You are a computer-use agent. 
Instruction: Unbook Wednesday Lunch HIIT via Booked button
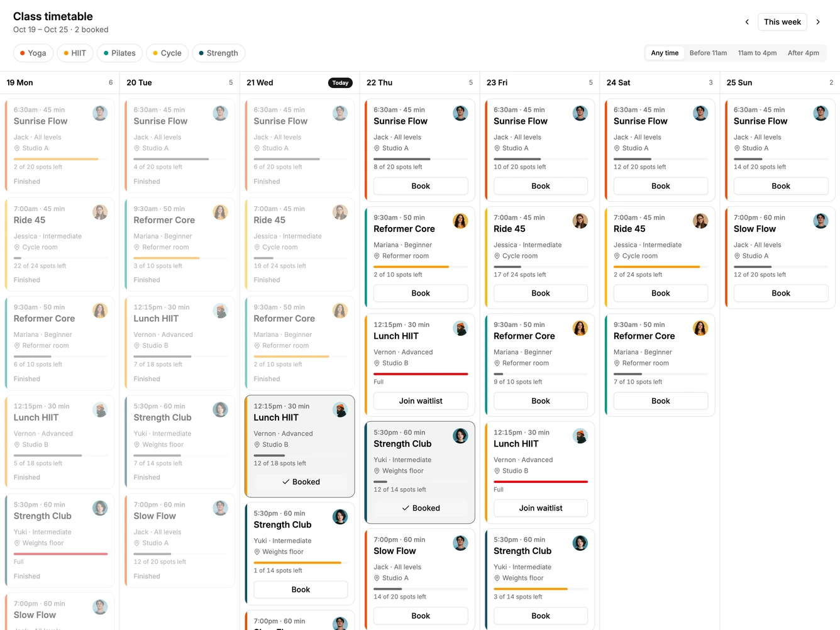tap(301, 482)
